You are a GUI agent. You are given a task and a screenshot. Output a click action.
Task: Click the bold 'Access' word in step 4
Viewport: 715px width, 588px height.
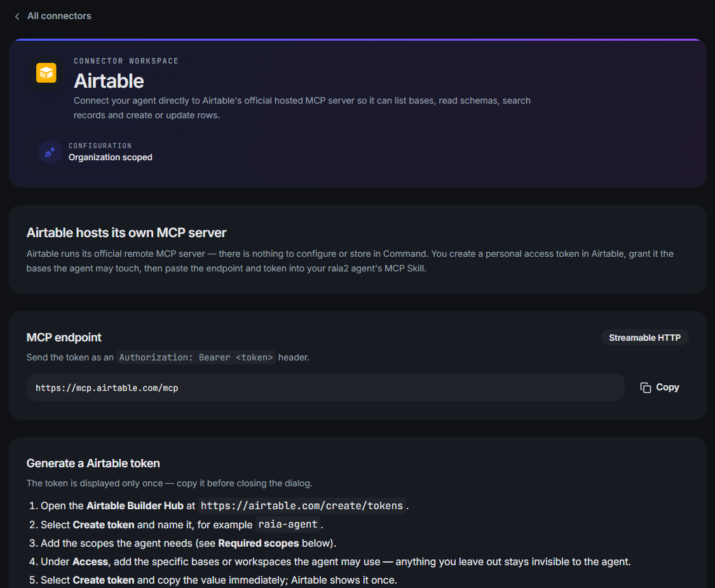pos(90,562)
